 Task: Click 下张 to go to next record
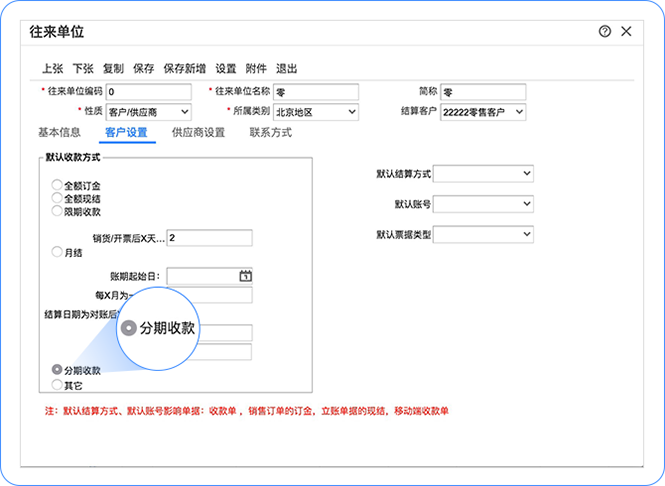click(83, 68)
